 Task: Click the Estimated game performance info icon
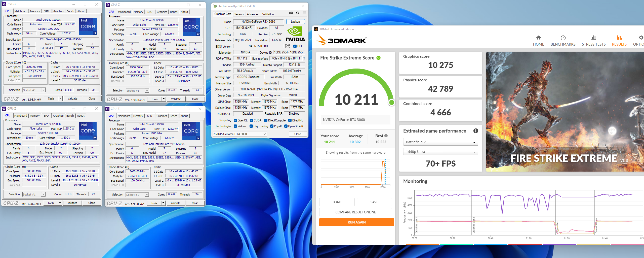pyautogui.click(x=475, y=131)
